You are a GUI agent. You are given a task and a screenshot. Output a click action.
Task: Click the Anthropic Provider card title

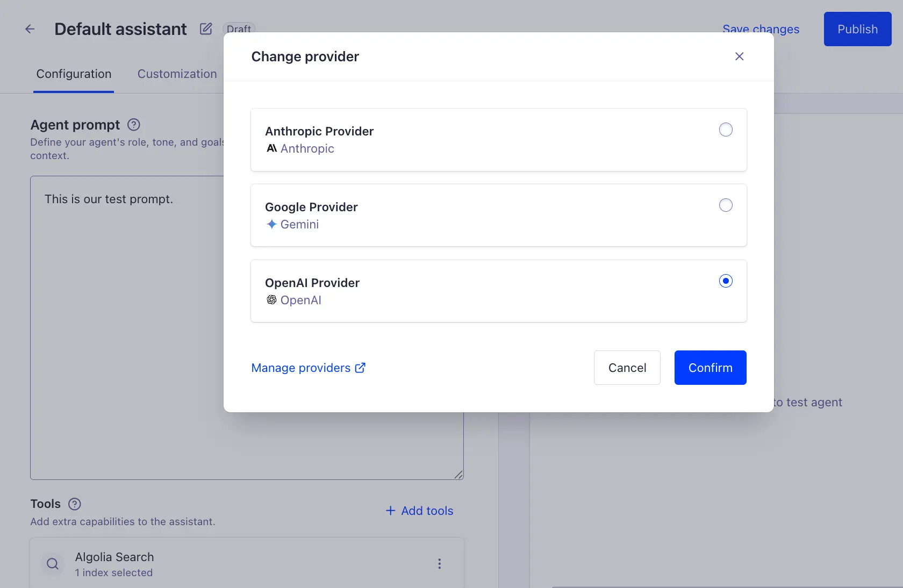319,131
